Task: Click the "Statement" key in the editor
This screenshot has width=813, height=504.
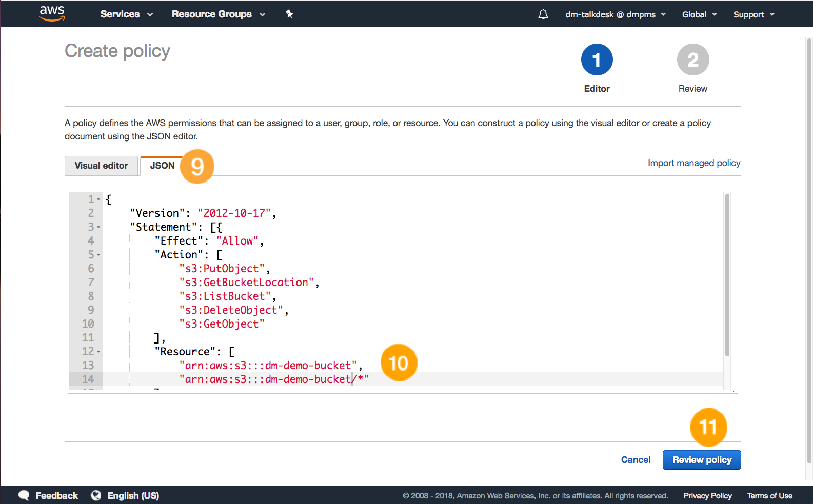Action: 163,227
